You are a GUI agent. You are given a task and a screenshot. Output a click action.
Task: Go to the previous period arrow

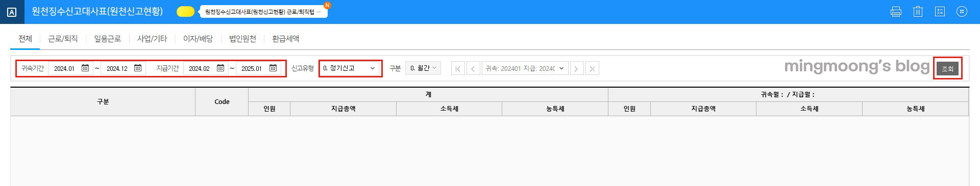click(473, 68)
